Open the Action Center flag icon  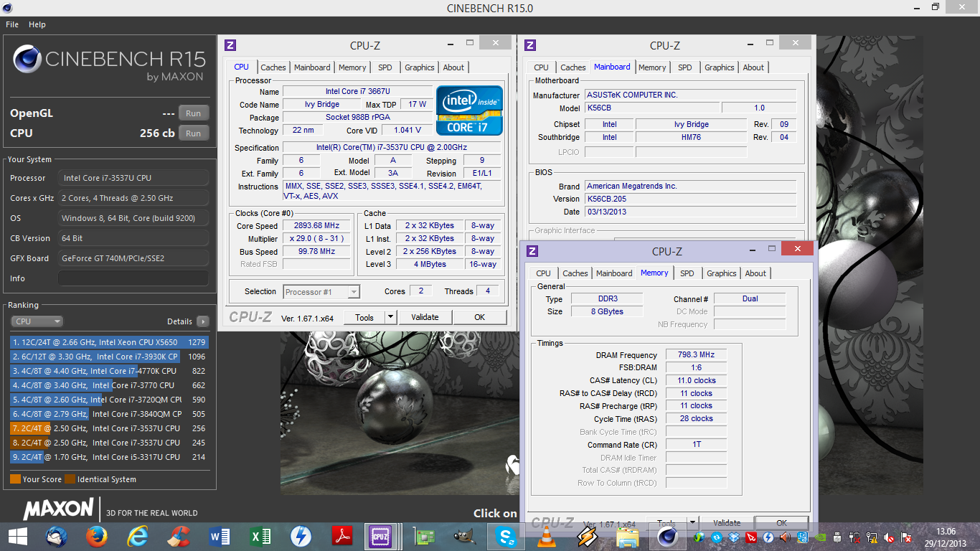click(x=906, y=537)
